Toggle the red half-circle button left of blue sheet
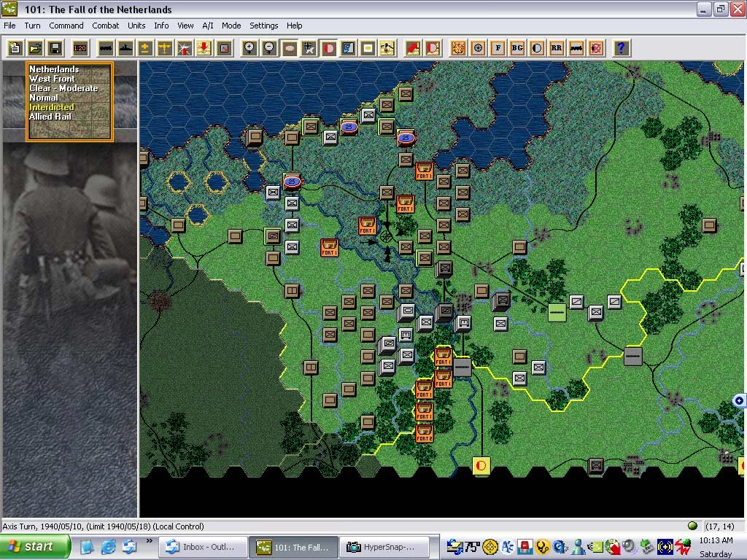This screenshot has width=747, height=560. pyautogui.click(x=329, y=47)
